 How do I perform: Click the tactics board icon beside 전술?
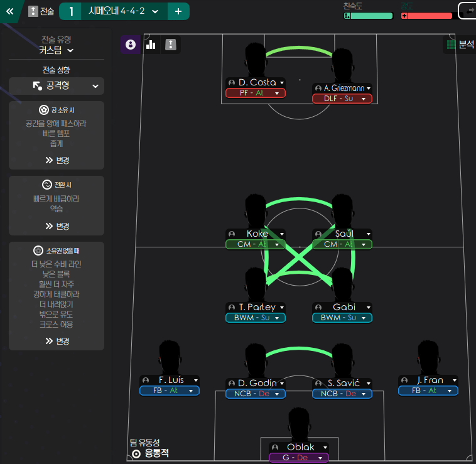[33, 11]
